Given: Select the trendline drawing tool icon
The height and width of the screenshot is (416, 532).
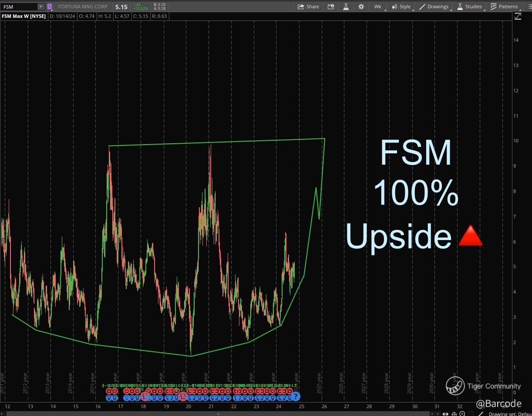Looking at the screenshot, I should point(480,414).
